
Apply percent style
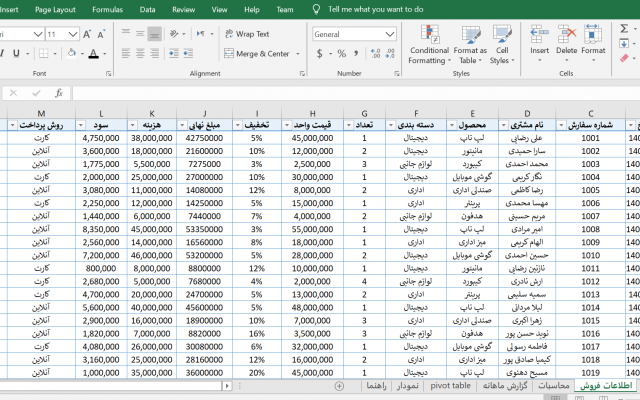(342, 53)
